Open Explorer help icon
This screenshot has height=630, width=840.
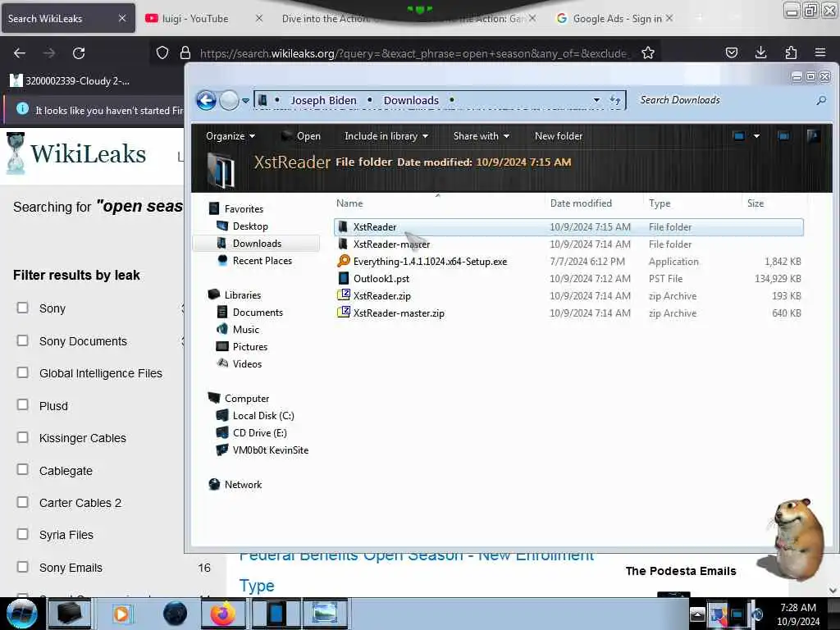click(x=813, y=136)
